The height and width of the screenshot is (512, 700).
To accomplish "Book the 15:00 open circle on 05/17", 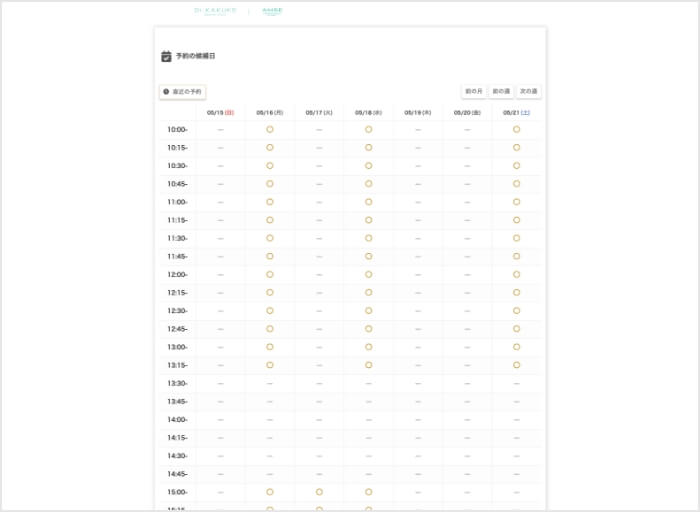I will click(319, 492).
